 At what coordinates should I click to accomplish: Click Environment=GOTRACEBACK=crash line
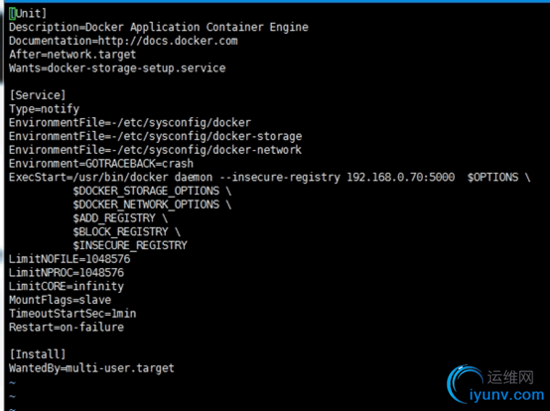tap(101, 164)
